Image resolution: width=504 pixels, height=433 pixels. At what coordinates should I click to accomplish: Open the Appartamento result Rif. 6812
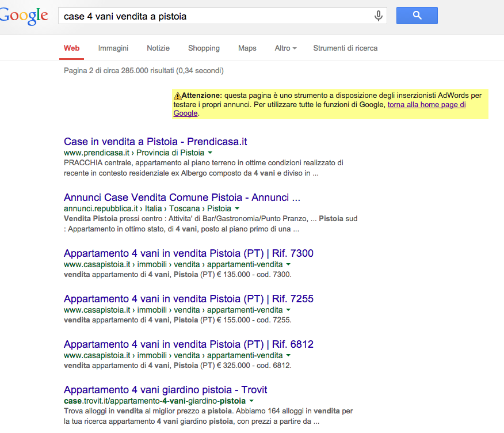pos(188,344)
